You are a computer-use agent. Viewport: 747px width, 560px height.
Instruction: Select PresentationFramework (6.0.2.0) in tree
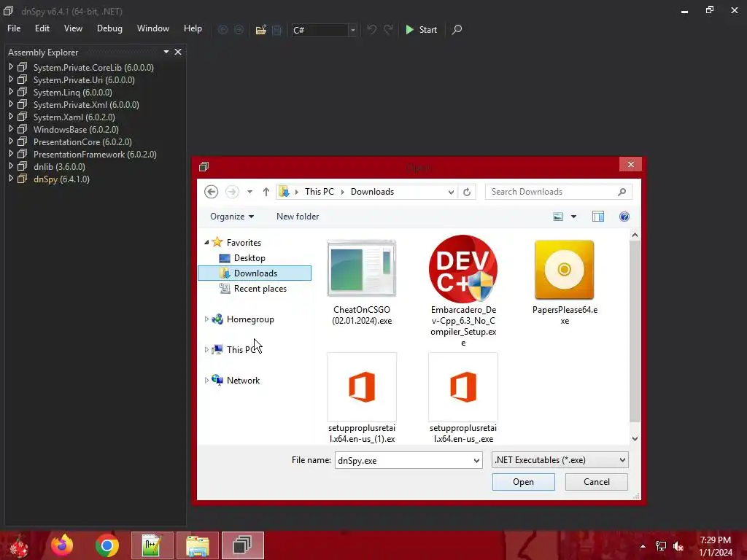pos(95,155)
